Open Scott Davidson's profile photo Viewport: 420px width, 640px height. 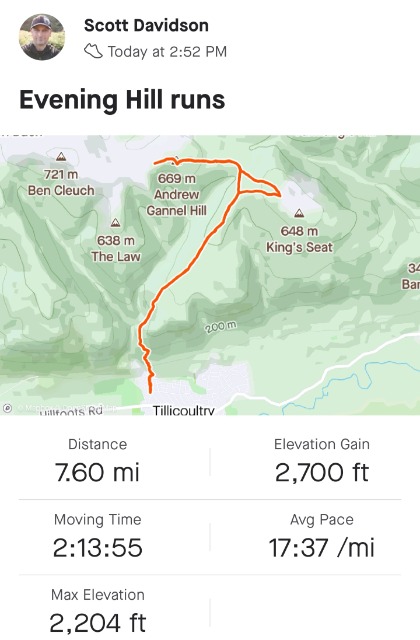pos(42,37)
